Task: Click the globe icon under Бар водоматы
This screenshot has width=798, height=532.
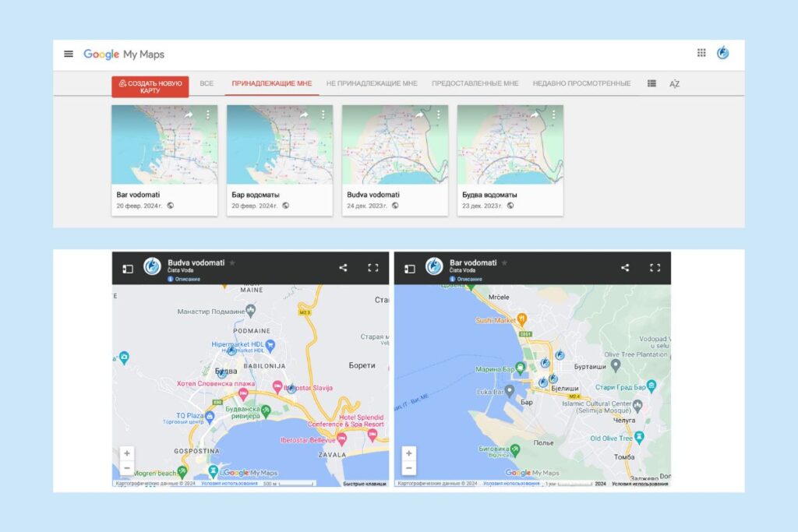Action: coord(285,206)
